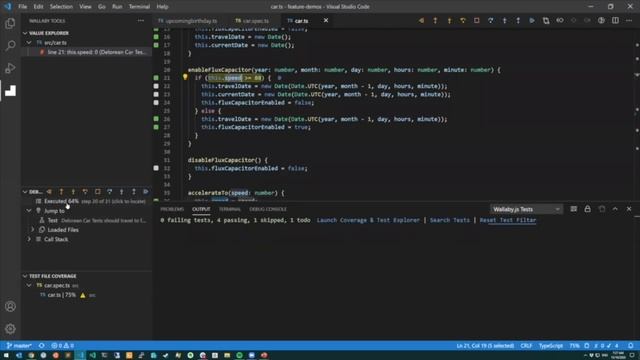640x360 pixels.
Task: Open the Help menu
Action: click(162, 7)
